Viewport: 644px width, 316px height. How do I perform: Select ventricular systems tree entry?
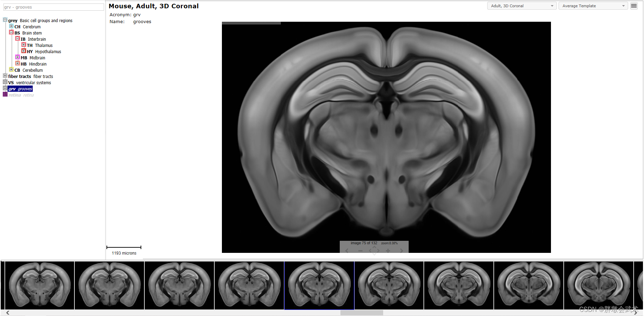(30, 83)
